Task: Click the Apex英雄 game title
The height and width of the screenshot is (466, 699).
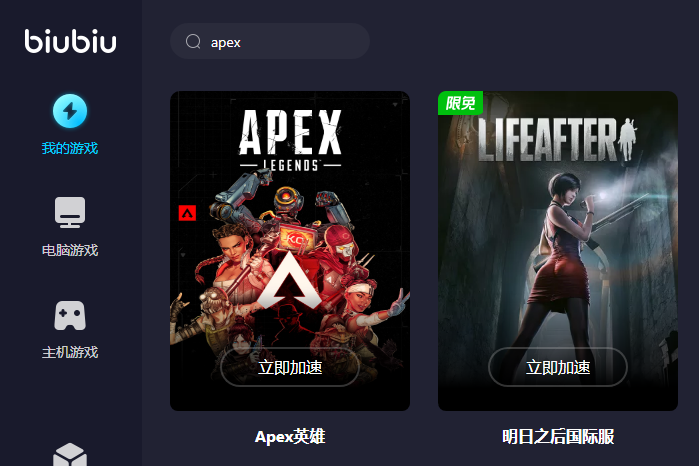Action: click(290, 437)
